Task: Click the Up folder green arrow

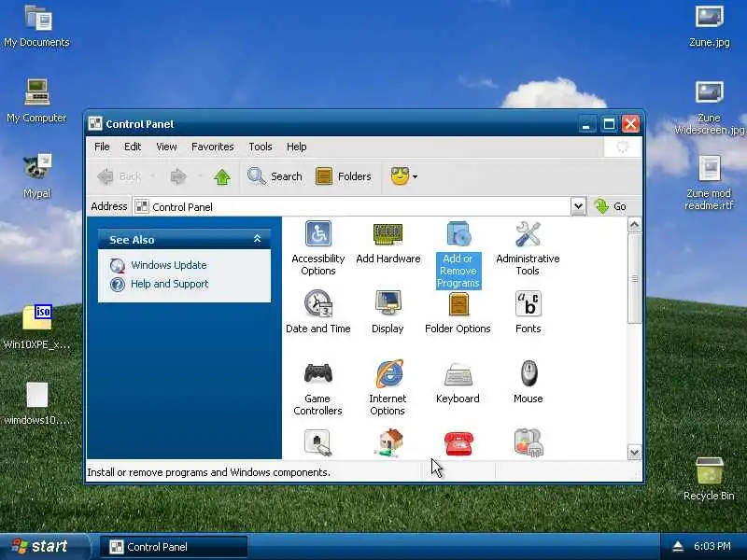Action: click(x=222, y=176)
